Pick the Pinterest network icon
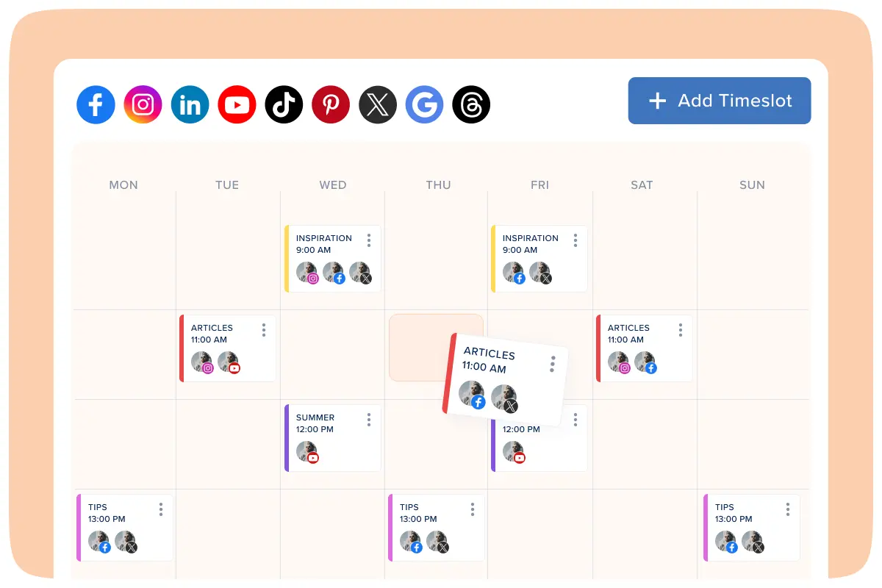The image size is (882, 588). pos(331,104)
